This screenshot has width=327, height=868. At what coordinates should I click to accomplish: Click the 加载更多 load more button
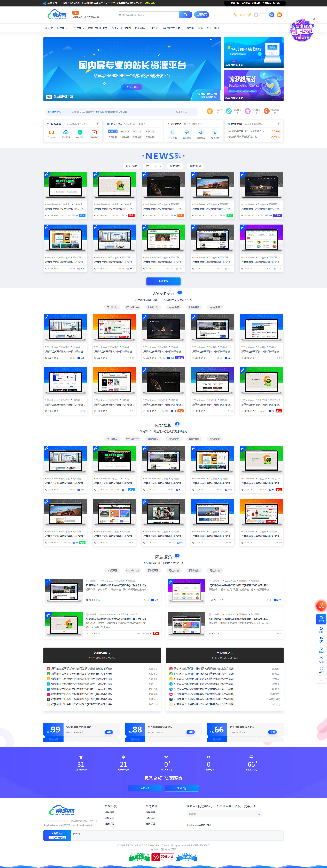tap(163, 281)
